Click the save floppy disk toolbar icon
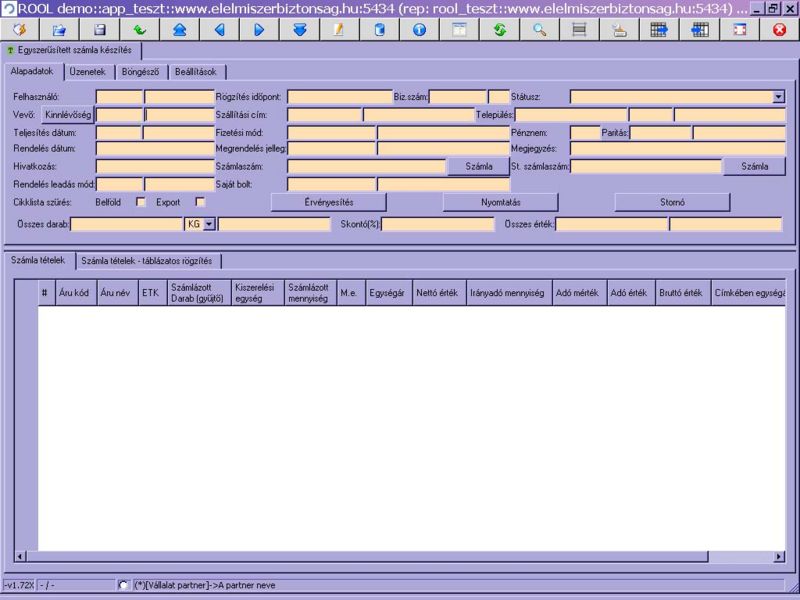The width and height of the screenshot is (800, 600). pos(99,29)
